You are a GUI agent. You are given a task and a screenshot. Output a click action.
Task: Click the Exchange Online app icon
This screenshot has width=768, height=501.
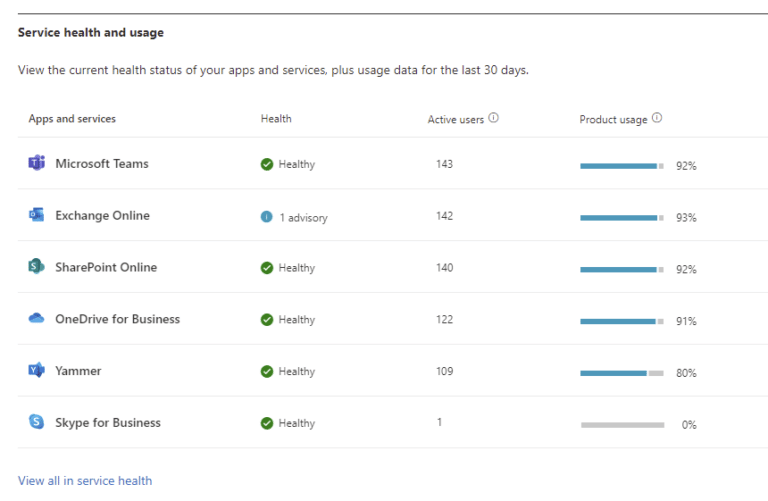[37, 215]
